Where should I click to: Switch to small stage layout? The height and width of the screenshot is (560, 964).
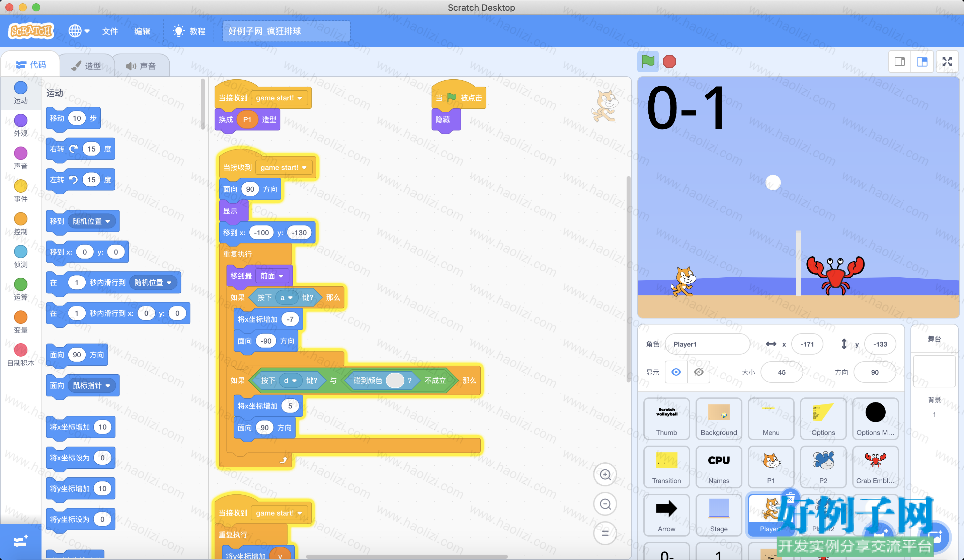pos(900,62)
